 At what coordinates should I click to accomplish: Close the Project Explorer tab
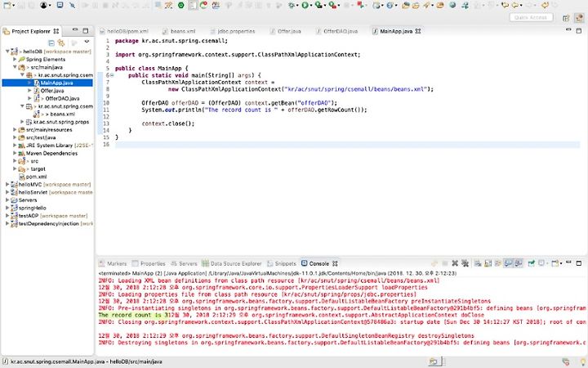coord(56,31)
